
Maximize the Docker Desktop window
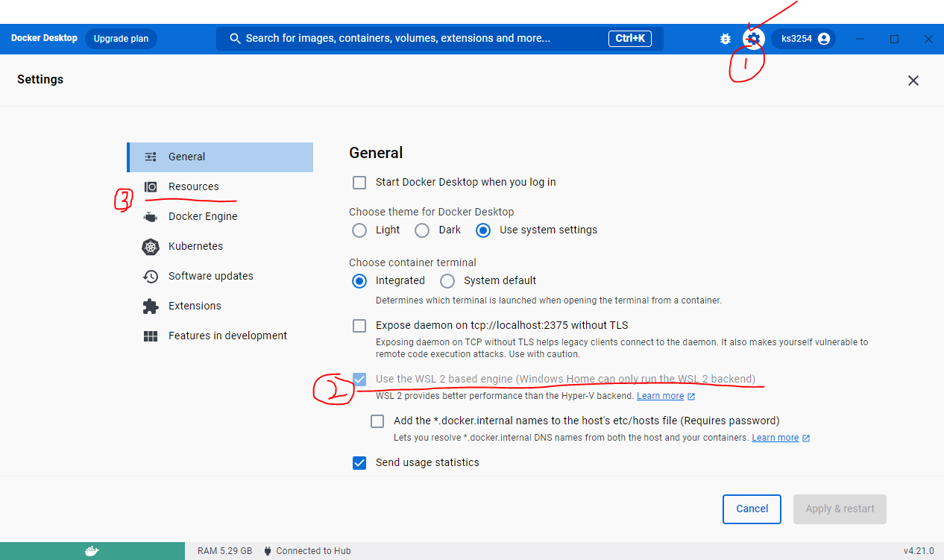point(895,39)
